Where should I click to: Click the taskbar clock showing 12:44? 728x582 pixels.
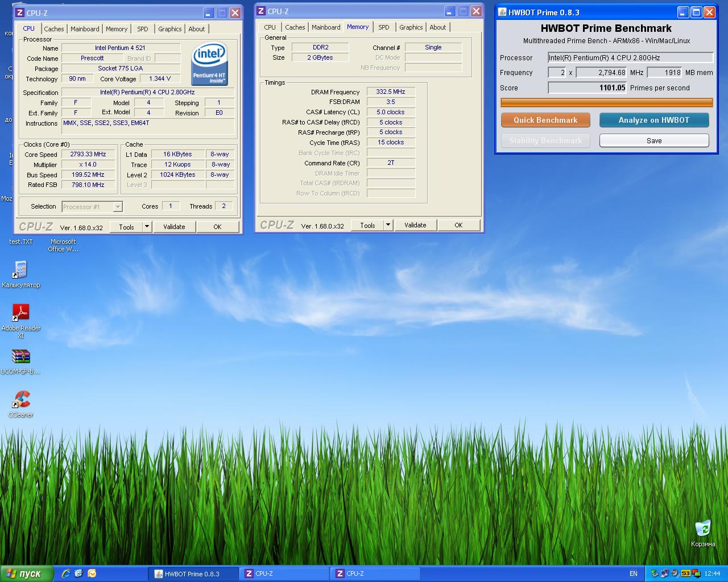[x=712, y=573]
